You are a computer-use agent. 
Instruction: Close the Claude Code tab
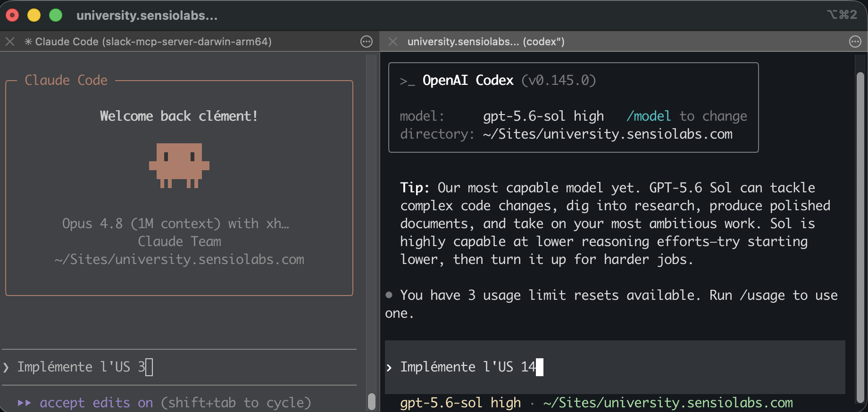click(x=10, y=41)
